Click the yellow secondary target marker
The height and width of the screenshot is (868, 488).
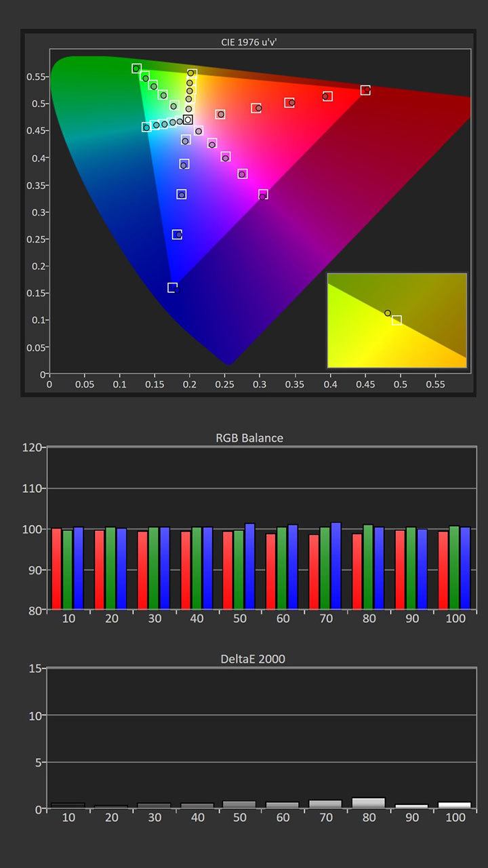191,73
